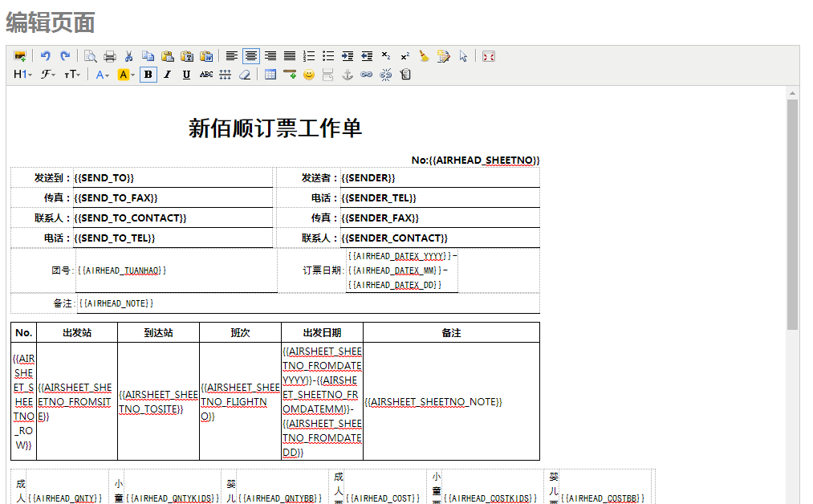Toggle italic formatting
This screenshot has height=504, width=813.
click(x=167, y=75)
